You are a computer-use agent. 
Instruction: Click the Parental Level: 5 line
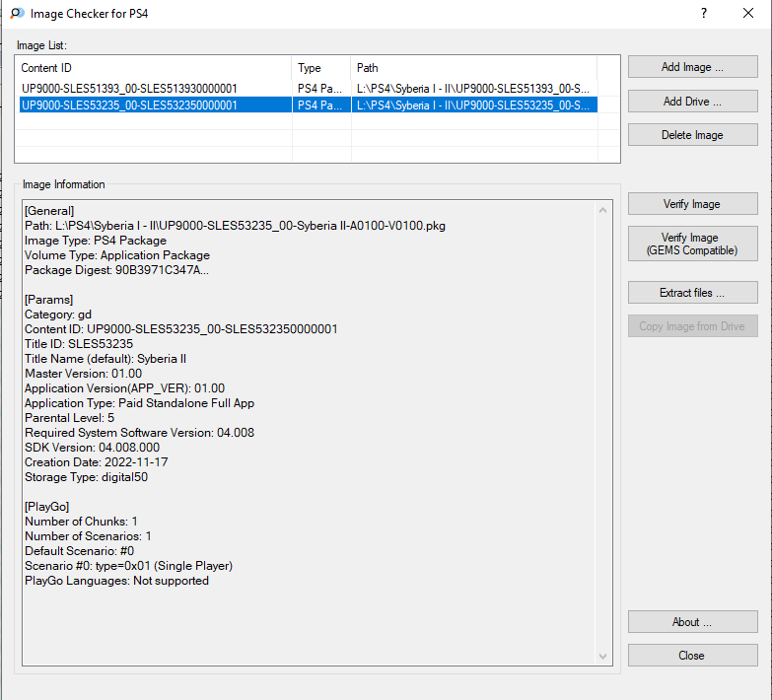[69, 417]
